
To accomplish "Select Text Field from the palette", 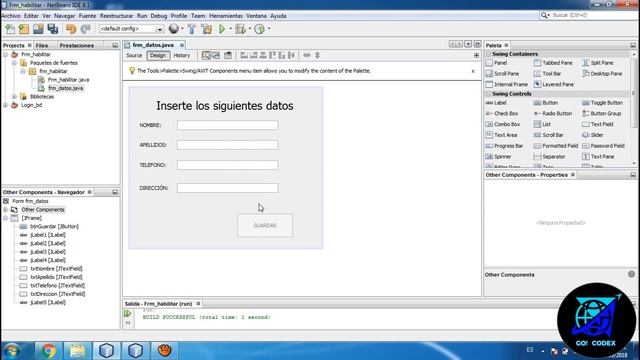I will [598, 124].
